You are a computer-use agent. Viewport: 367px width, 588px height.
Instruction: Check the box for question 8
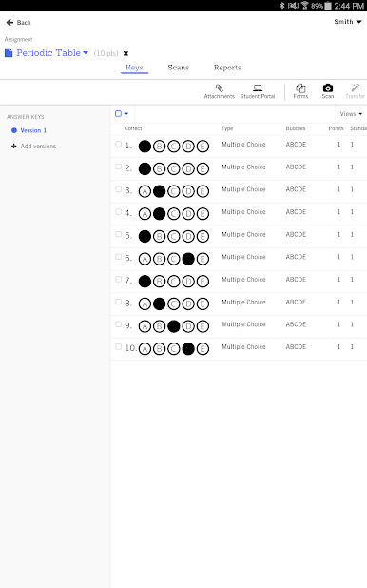pyautogui.click(x=119, y=302)
